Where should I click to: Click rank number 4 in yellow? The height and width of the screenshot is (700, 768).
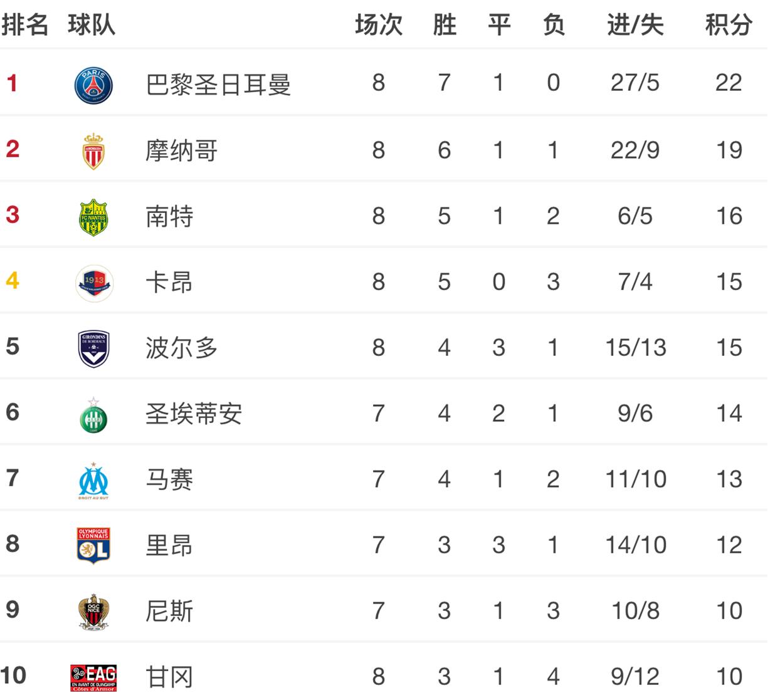13,281
